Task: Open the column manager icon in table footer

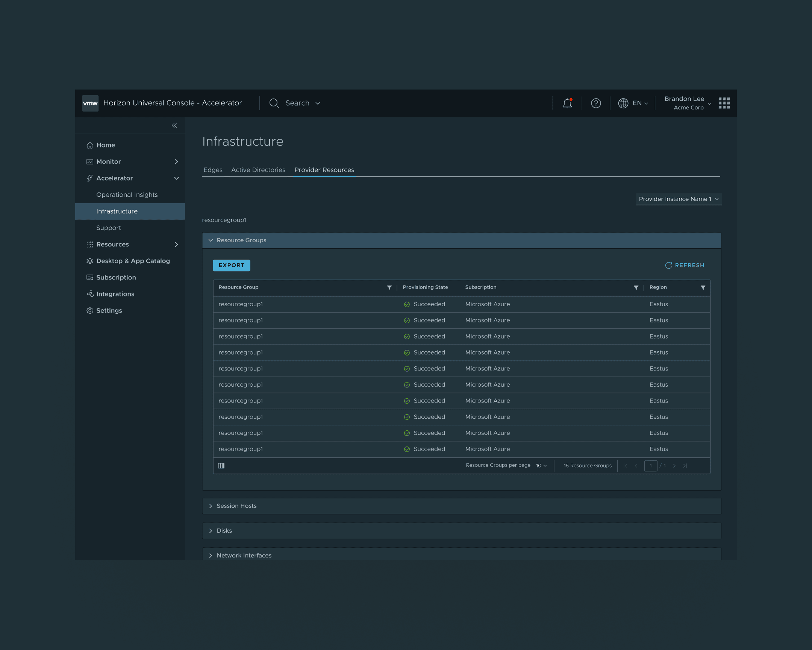Action: (x=221, y=465)
